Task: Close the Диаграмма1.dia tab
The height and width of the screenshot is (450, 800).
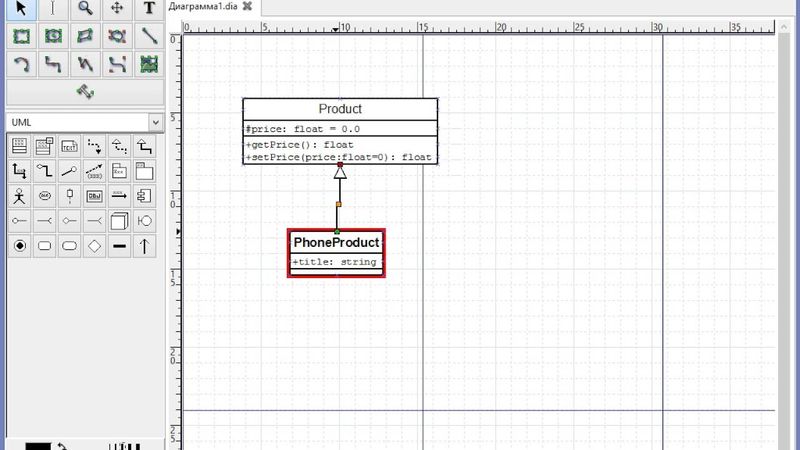Action: pos(247,6)
